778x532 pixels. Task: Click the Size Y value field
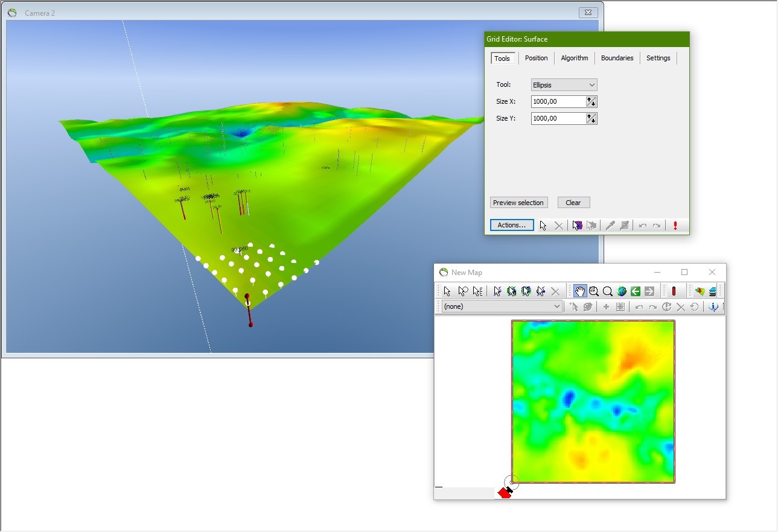click(x=558, y=118)
